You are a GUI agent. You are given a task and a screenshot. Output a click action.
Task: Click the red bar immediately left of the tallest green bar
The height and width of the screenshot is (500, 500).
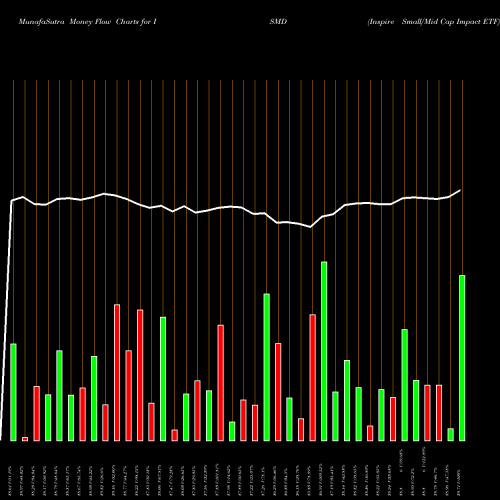313,378
